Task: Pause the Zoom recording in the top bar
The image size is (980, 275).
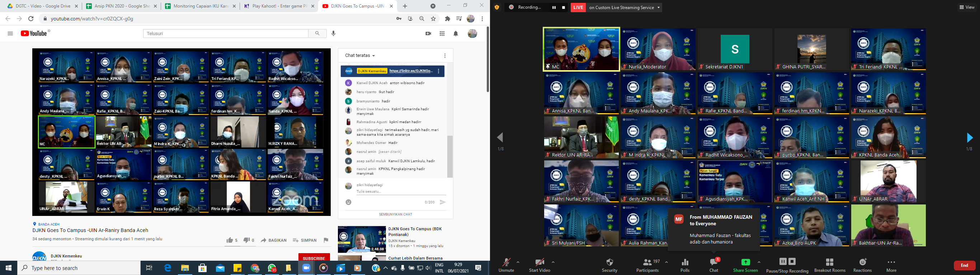Action: pyautogui.click(x=554, y=8)
